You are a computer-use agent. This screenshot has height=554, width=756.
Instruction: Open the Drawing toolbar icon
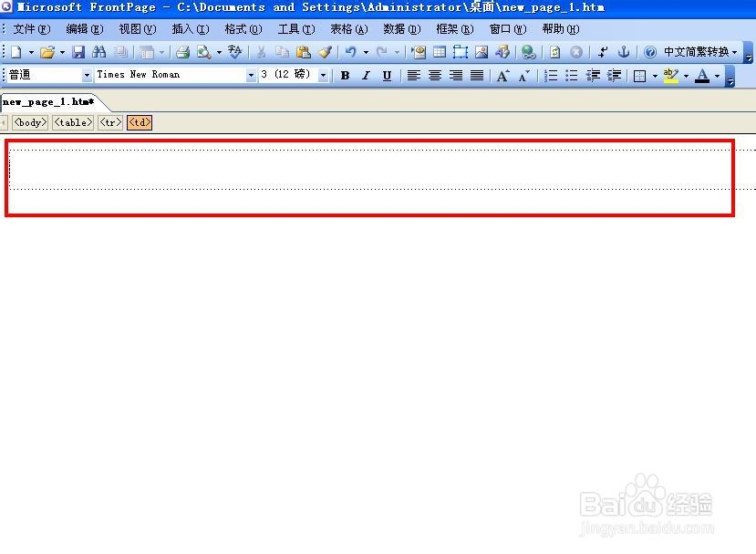pyautogui.click(x=502, y=52)
